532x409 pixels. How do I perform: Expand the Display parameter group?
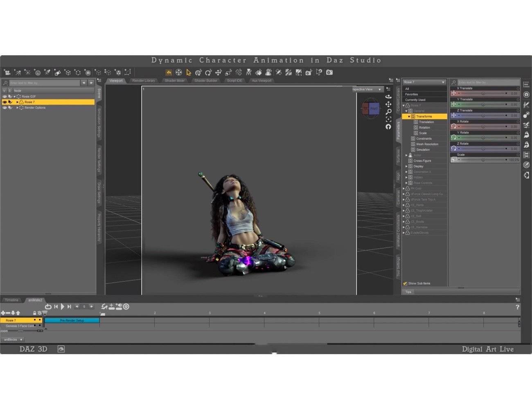406,166
